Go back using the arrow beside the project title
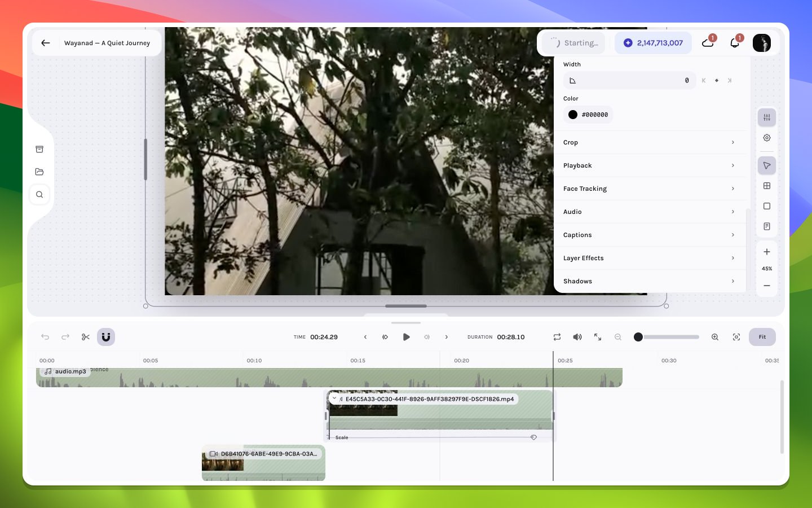The width and height of the screenshot is (812, 508). (46, 43)
